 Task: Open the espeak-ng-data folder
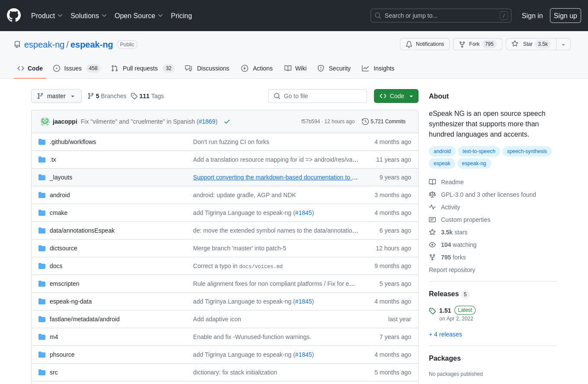(70, 301)
